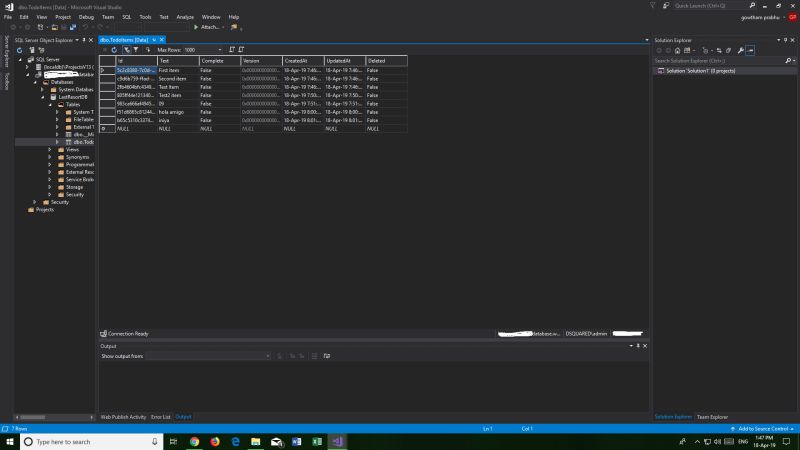The image size is (800, 450).
Task: Click Solution Explorer switch views icon
Action: click(687, 51)
